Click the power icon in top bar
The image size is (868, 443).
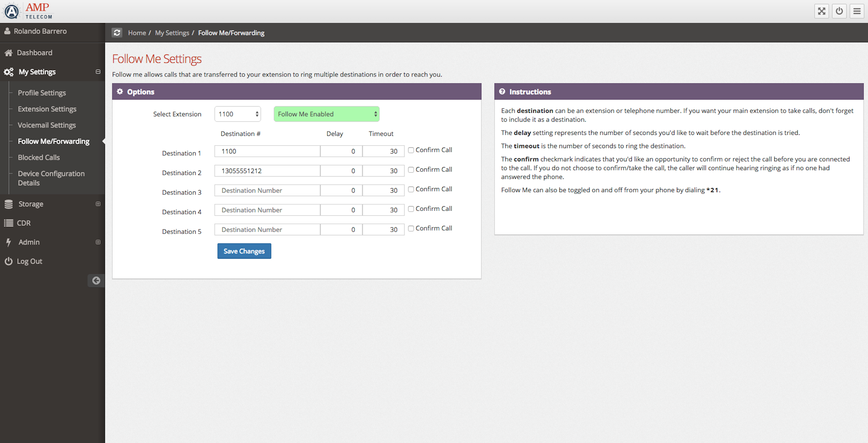coord(839,11)
